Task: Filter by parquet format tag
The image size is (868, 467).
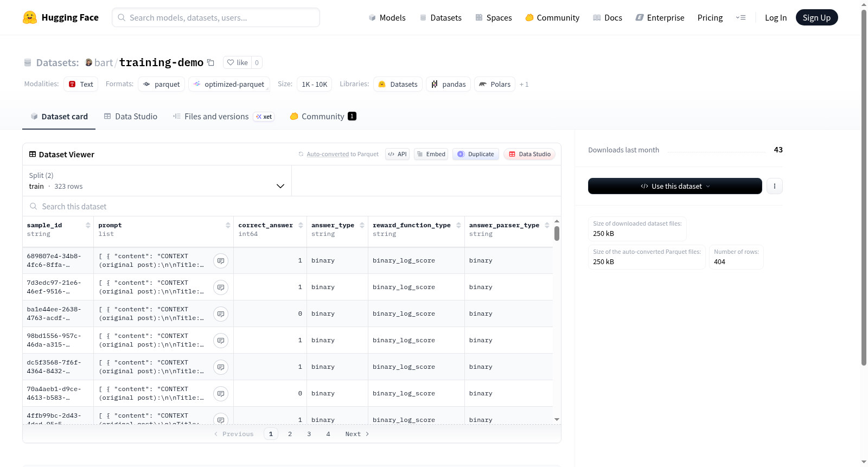Action: coord(162,84)
